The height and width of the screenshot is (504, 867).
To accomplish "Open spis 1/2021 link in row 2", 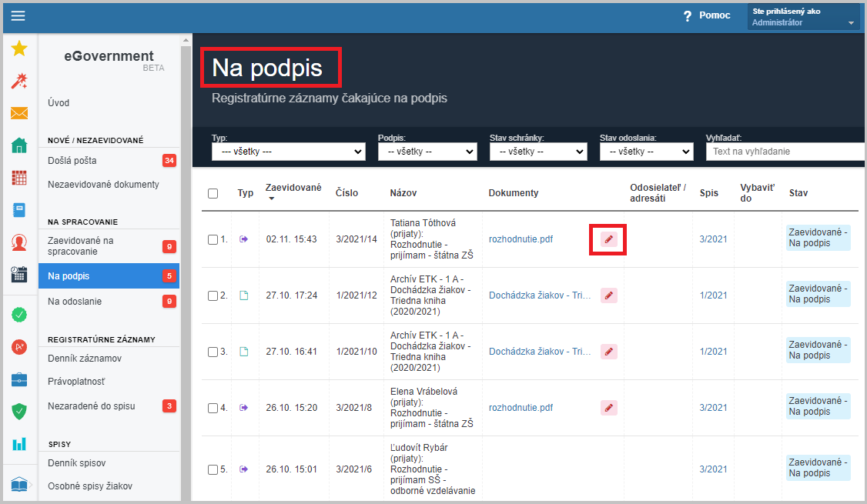I will pos(713,295).
